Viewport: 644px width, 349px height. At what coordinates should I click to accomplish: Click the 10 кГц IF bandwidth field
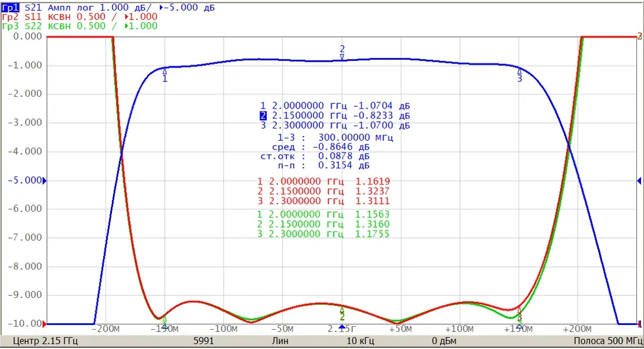360,341
